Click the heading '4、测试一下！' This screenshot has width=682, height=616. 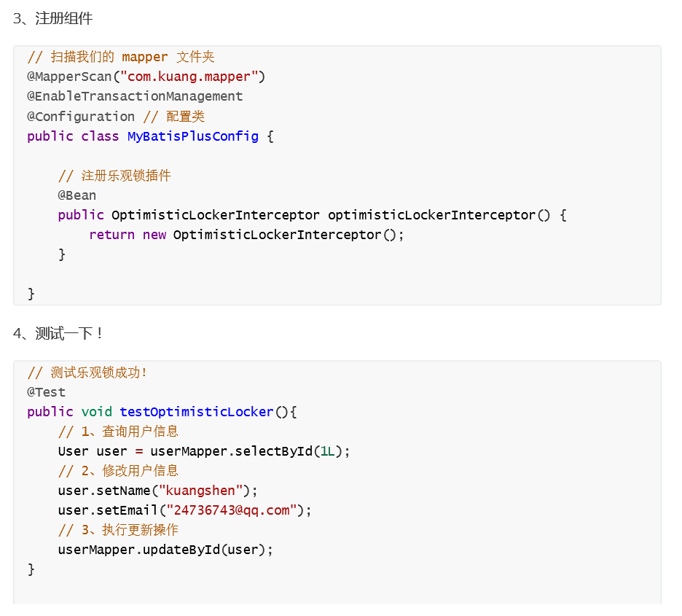pyautogui.click(x=58, y=334)
